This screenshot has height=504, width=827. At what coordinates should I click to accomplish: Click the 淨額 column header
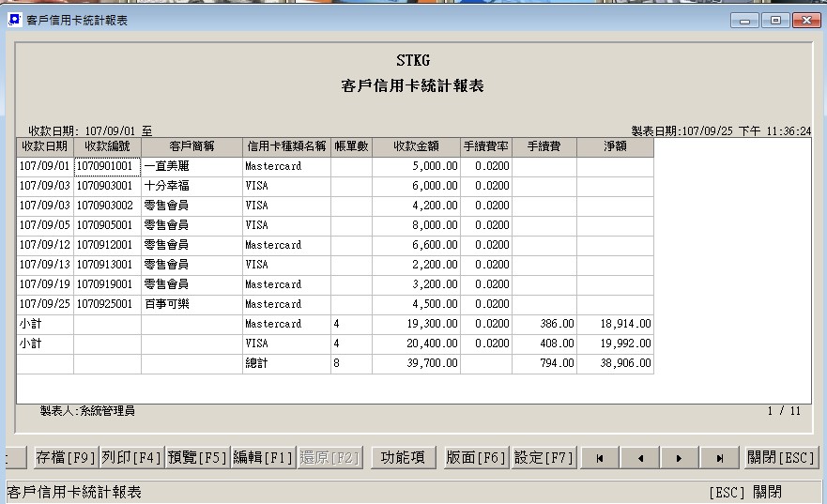pyautogui.click(x=615, y=146)
